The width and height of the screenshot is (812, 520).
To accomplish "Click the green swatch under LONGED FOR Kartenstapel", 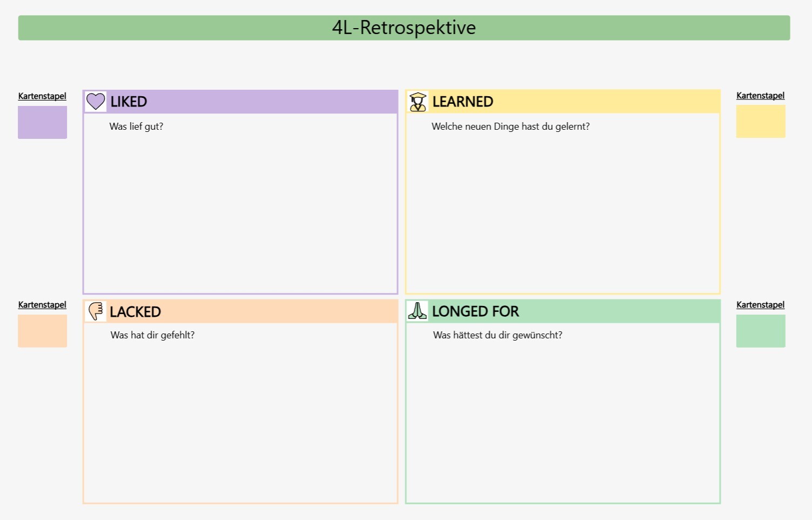I will (760, 331).
